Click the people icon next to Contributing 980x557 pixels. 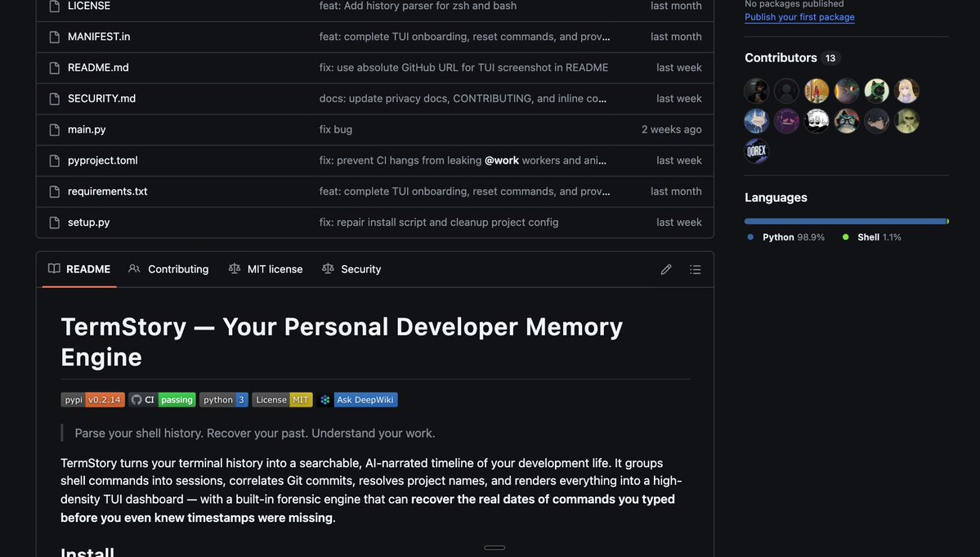(x=134, y=269)
